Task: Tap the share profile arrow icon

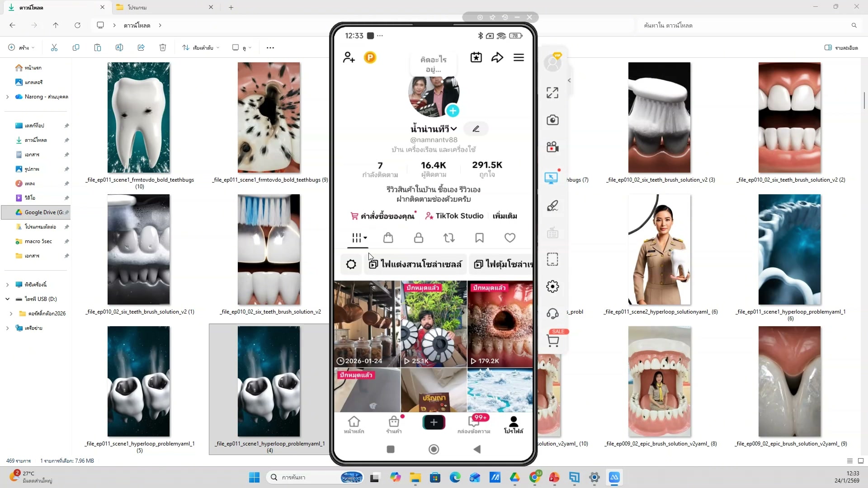Action: tap(497, 57)
